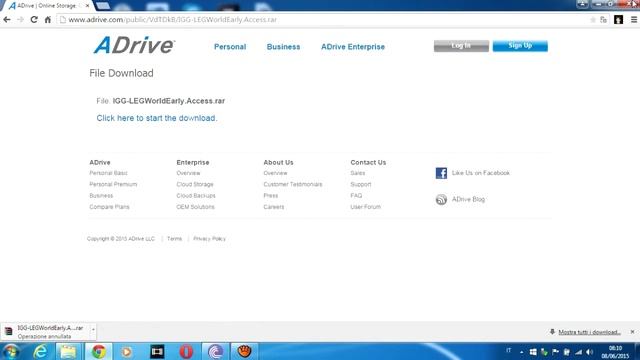Close the downloads bar
The image size is (640, 360).
point(632,332)
